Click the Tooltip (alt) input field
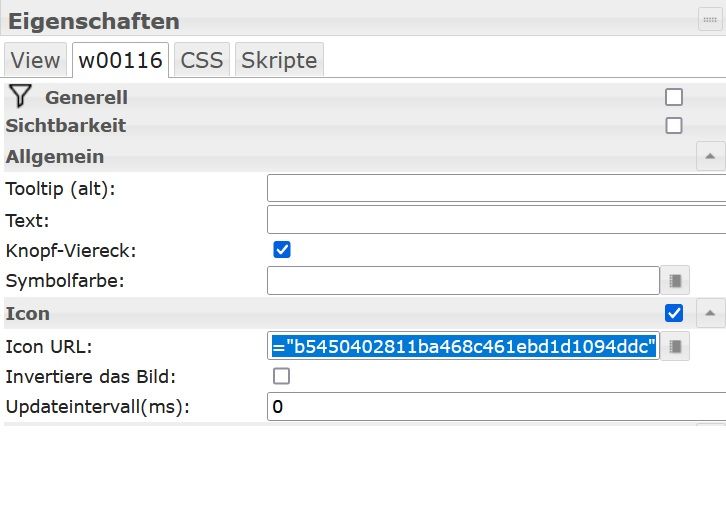Screen dimensions: 726x514 tap(496, 188)
